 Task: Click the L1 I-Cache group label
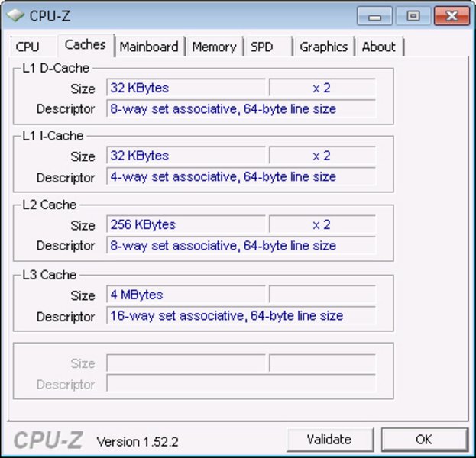[53, 136]
